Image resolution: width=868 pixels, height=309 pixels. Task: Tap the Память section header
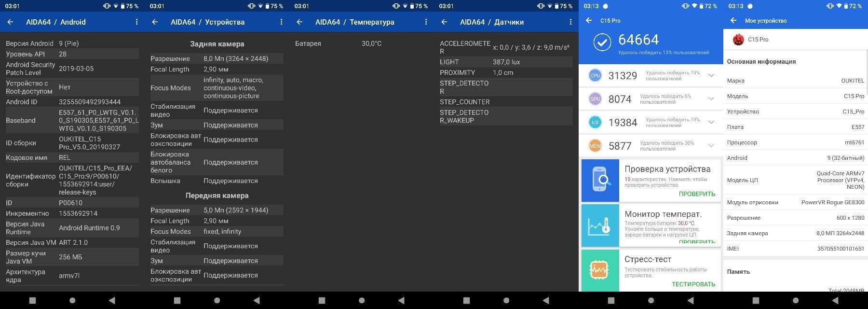[x=738, y=272]
